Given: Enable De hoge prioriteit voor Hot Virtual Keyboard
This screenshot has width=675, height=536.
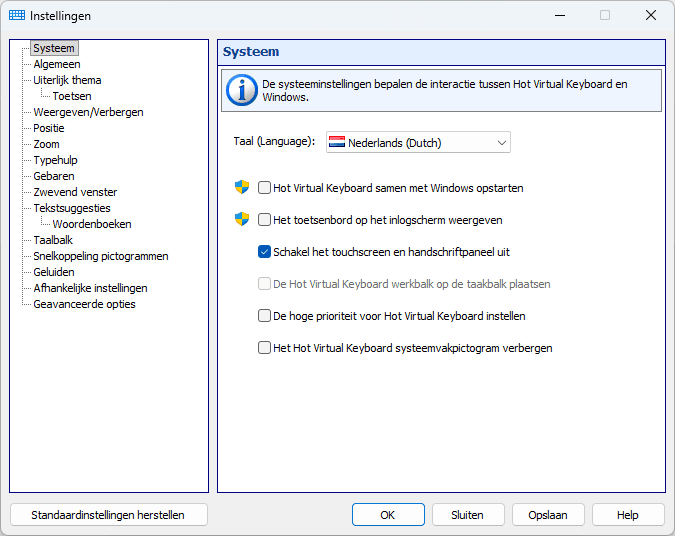Looking at the screenshot, I should (x=264, y=316).
